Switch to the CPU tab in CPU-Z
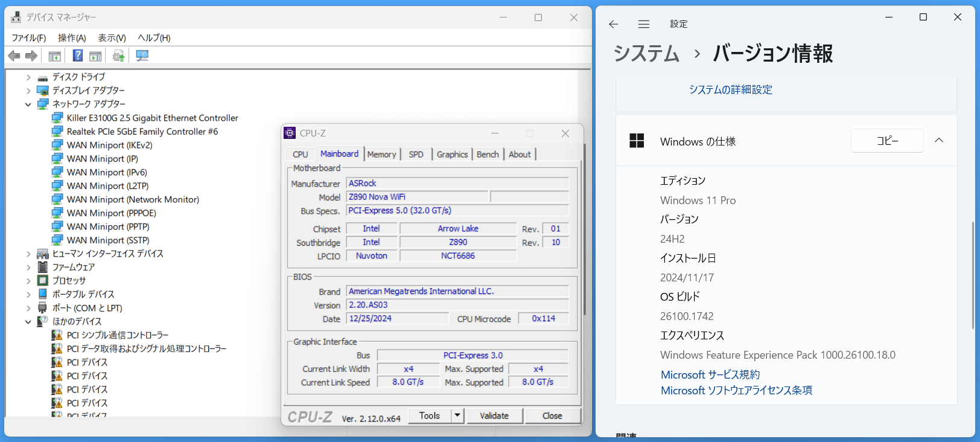The image size is (980, 442). pos(301,155)
